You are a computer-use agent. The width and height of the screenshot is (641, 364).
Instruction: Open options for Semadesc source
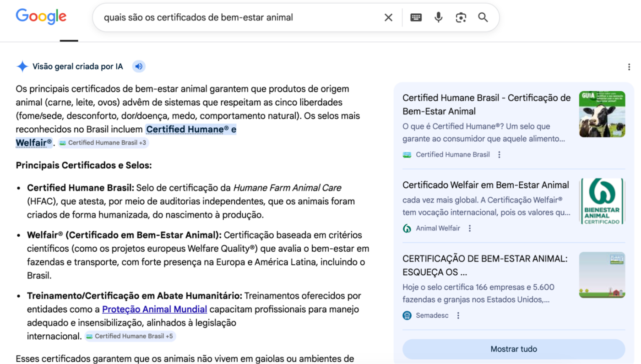(x=458, y=315)
